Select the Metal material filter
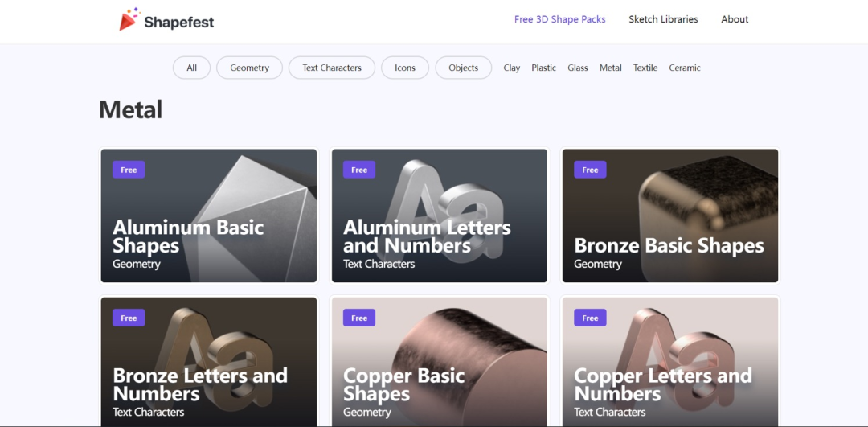Screen dimensions: 868x427 pos(611,68)
